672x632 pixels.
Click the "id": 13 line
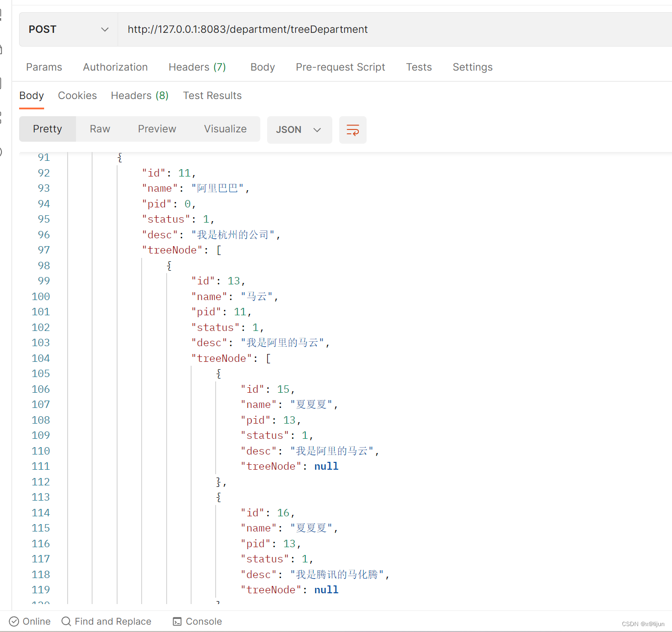[x=218, y=281]
